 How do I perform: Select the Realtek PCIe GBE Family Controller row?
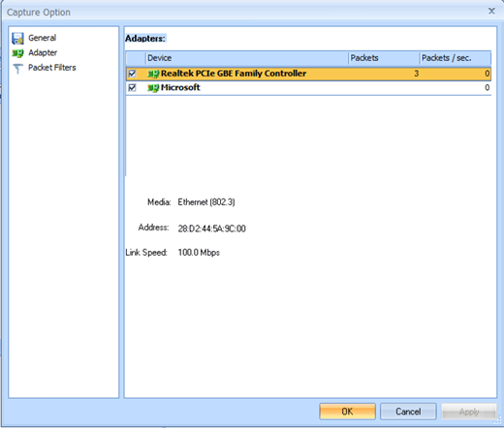(x=309, y=74)
